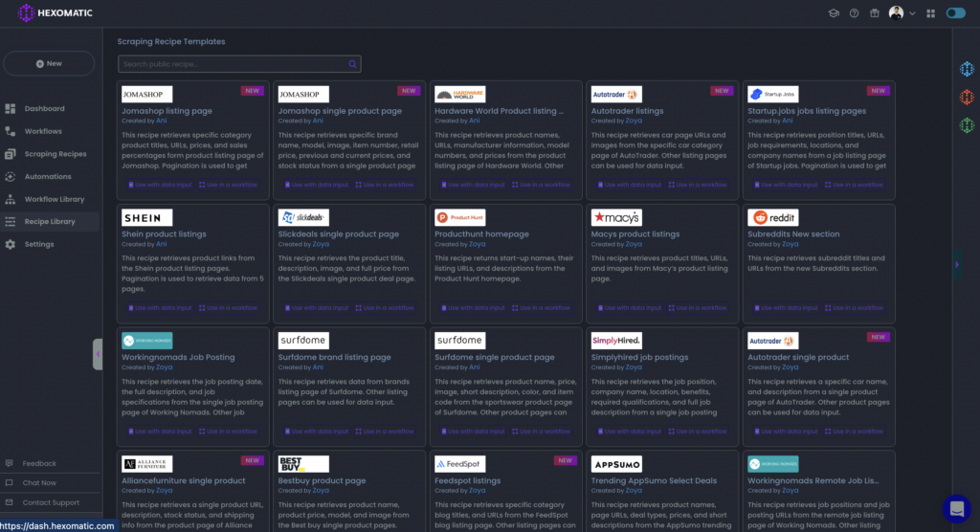
Task: Open the academy graduation cap icon
Action: click(834, 13)
